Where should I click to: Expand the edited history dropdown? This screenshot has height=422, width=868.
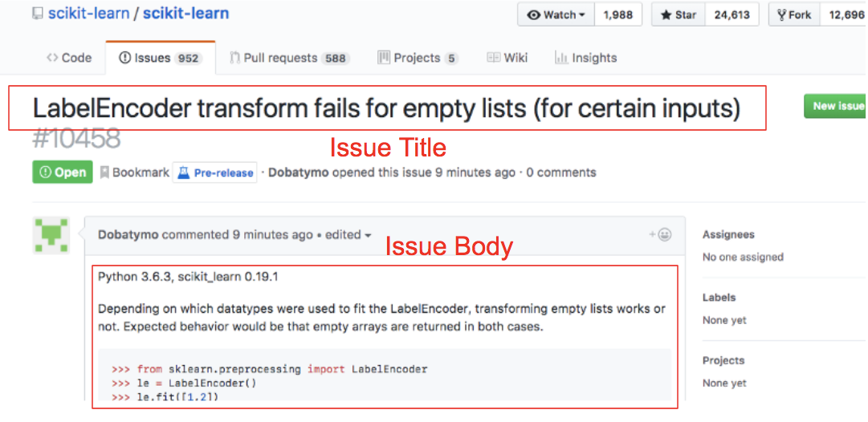point(348,235)
